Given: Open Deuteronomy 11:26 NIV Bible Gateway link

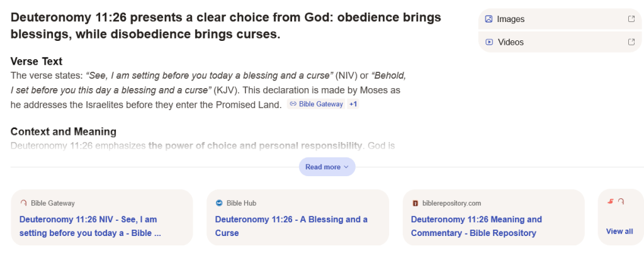Looking at the screenshot, I should (90, 226).
